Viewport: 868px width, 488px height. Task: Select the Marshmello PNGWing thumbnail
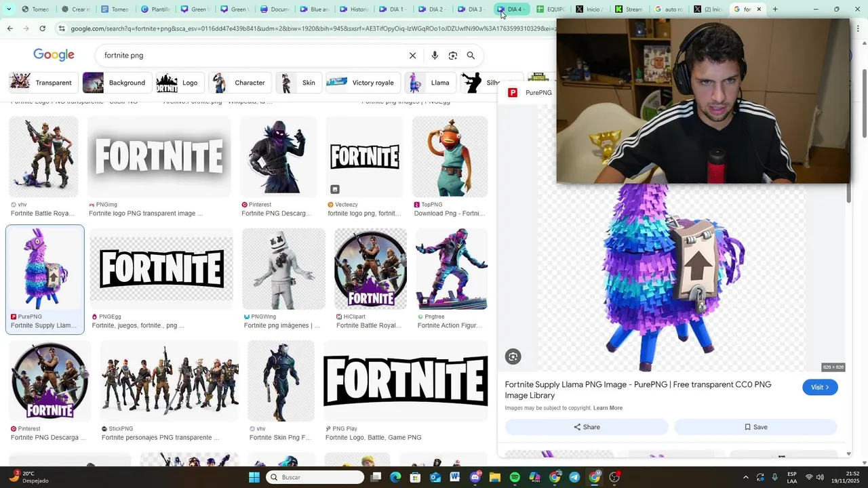283,269
